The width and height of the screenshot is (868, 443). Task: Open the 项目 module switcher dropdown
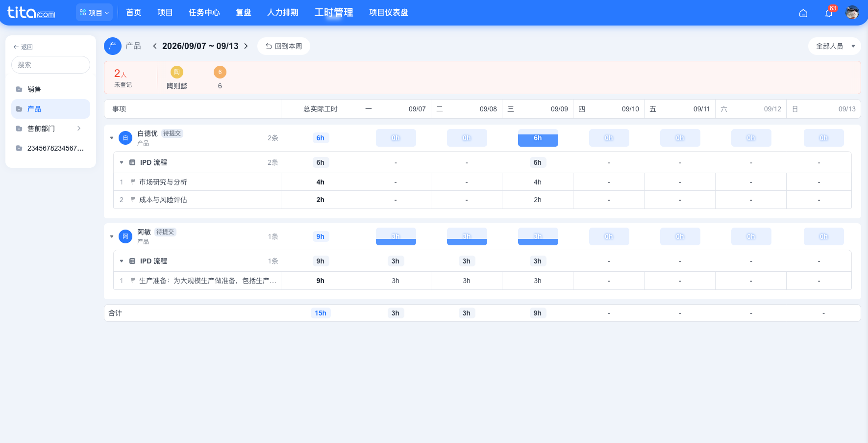click(x=94, y=12)
